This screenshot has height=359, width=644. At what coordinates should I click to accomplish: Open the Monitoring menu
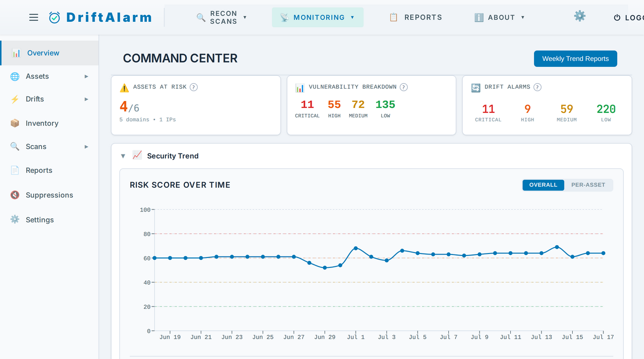pyautogui.click(x=318, y=17)
